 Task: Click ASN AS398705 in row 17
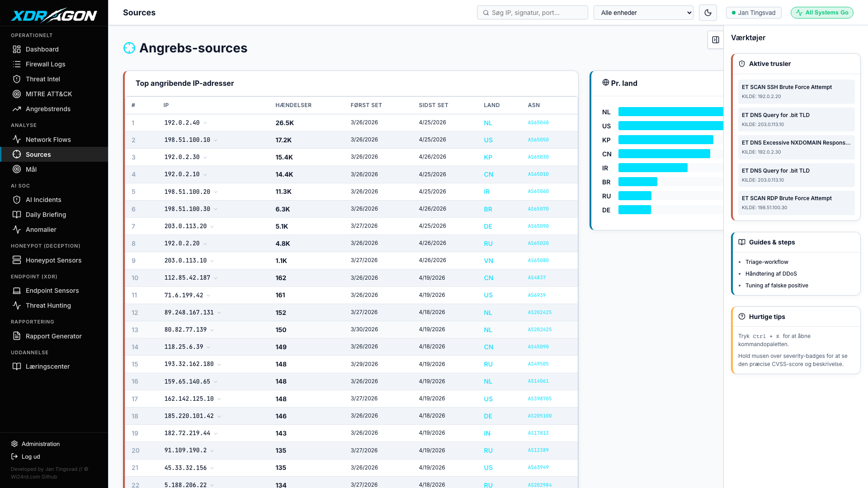point(540,399)
